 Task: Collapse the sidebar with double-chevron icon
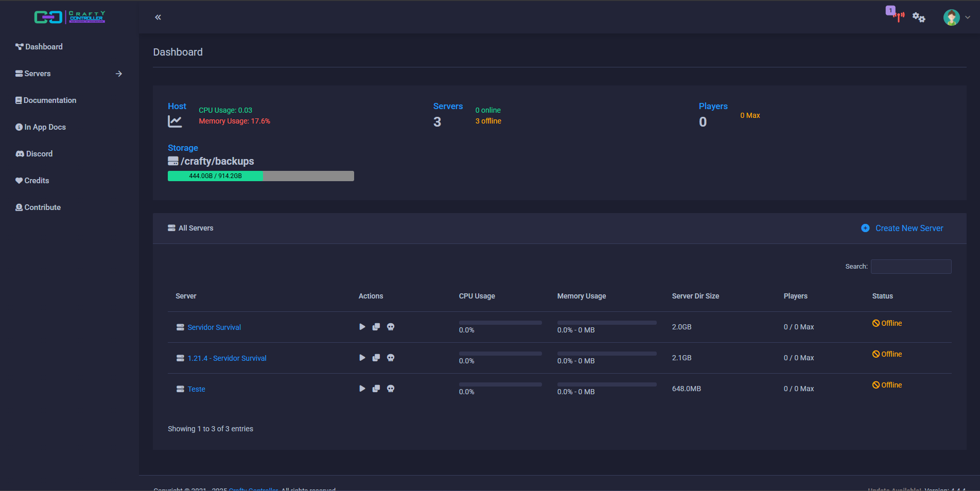pyautogui.click(x=158, y=17)
